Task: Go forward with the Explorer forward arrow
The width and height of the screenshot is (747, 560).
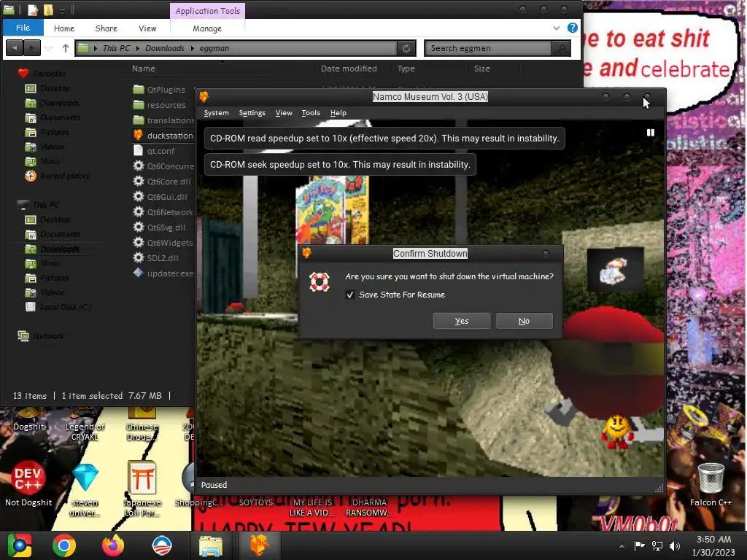Action: pos(32,48)
